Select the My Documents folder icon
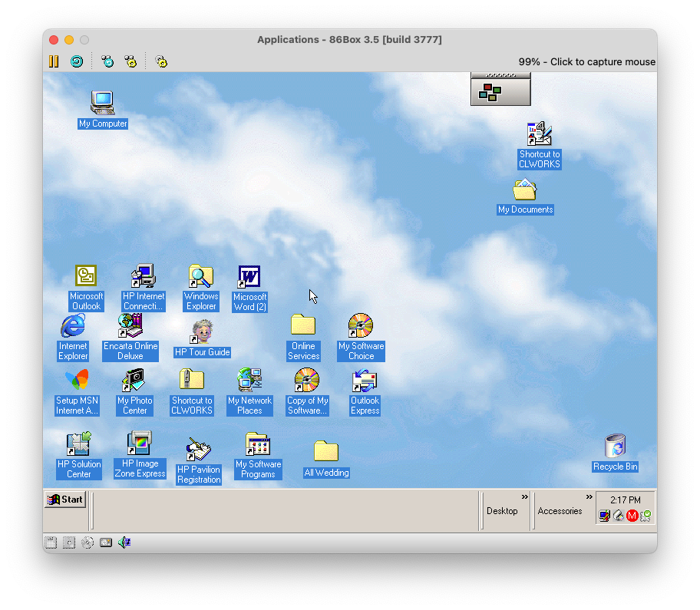This screenshot has height=610, width=700. click(x=526, y=196)
